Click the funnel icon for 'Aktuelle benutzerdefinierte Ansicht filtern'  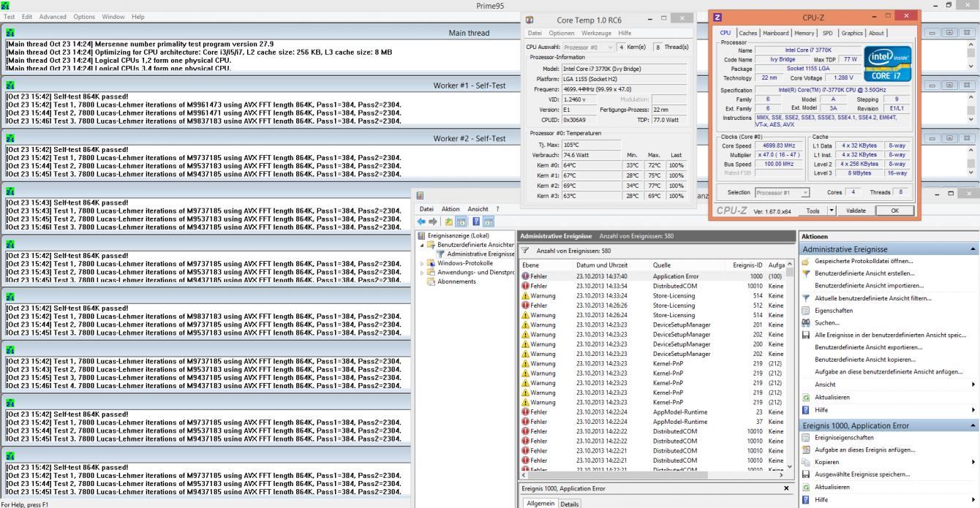(x=805, y=298)
